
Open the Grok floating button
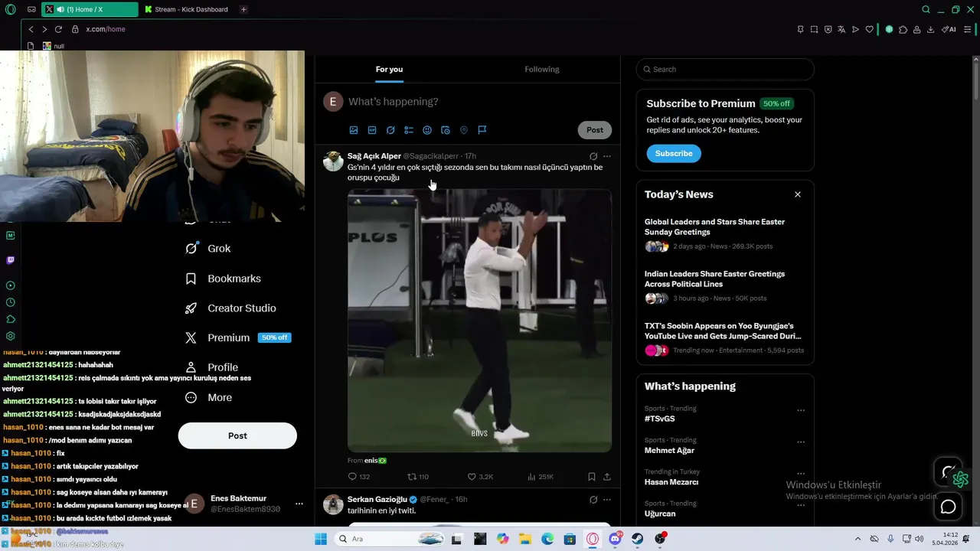coord(949,472)
